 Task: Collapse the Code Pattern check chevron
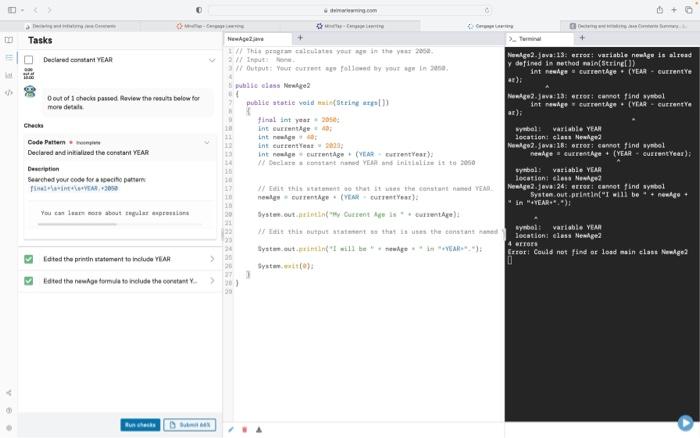(x=207, y=142)
